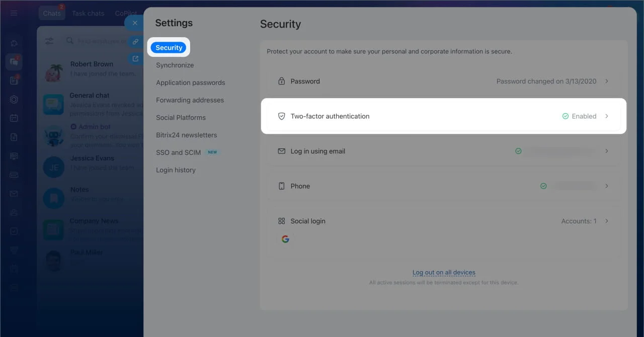This screenshot has height=337, width=644.
Task: Expand the Social login accounts row
Action: click(x=607, y=221)
